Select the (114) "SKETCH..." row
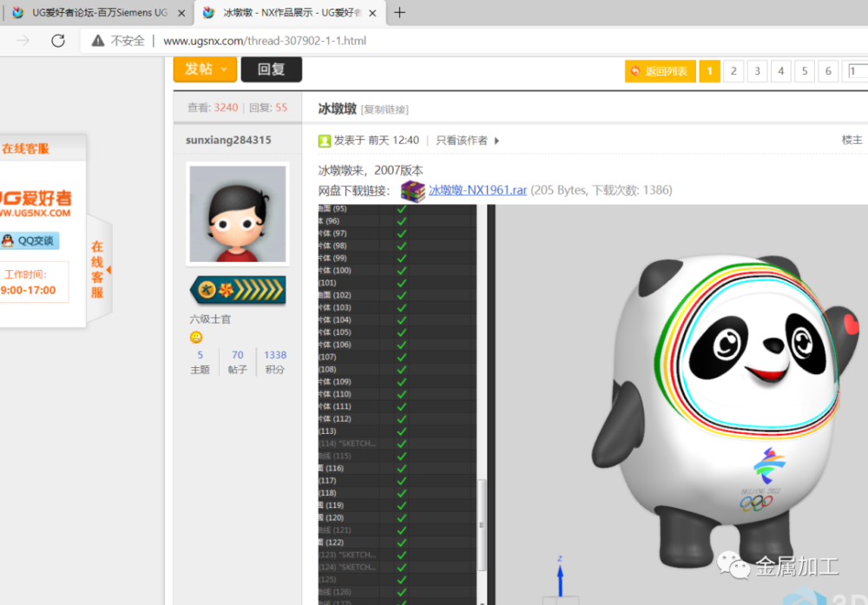 [397, 444]
